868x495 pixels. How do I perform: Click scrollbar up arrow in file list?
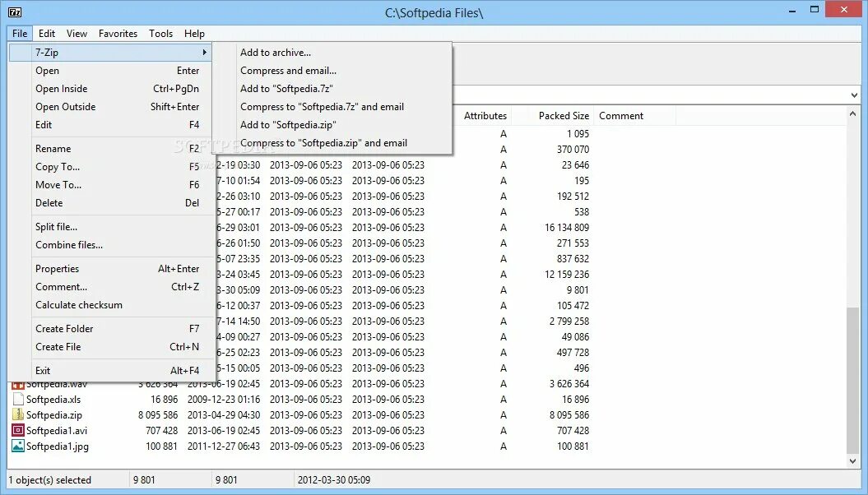point(852,114)
